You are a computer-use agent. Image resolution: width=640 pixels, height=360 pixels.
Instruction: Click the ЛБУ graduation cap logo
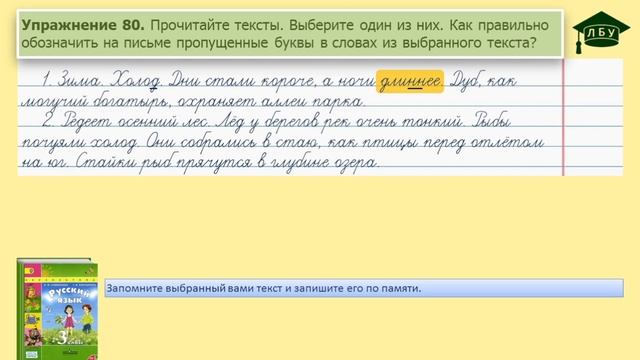tap(601, 32)
